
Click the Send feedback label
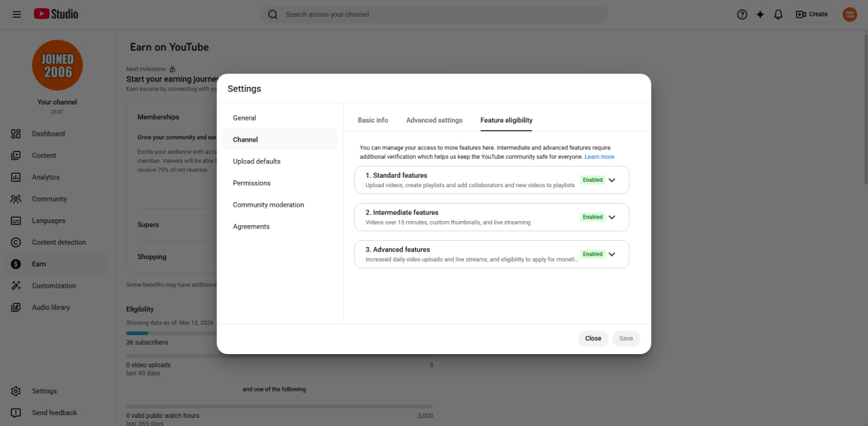click(54, 412)
